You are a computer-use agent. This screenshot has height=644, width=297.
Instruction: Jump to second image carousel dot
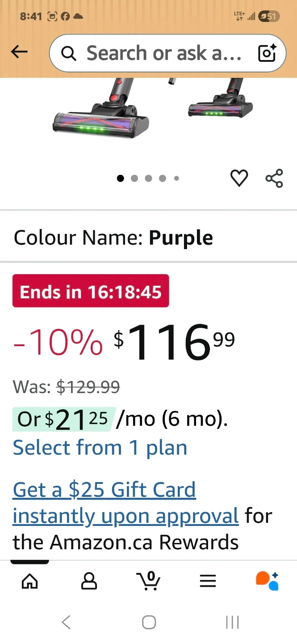pos(134,178)
